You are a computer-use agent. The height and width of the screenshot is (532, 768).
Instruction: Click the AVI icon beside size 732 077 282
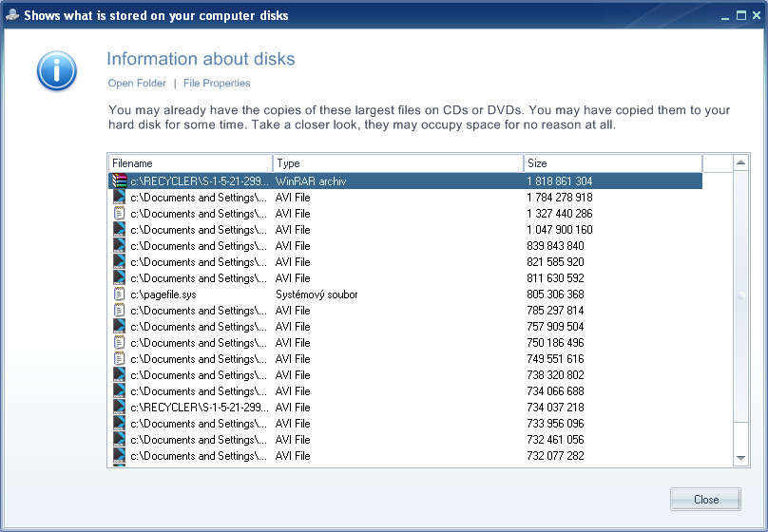pos(119,455)
